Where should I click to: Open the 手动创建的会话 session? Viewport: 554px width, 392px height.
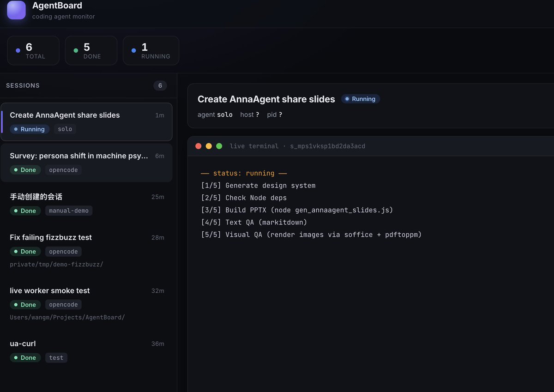click(x=86, y=203)
